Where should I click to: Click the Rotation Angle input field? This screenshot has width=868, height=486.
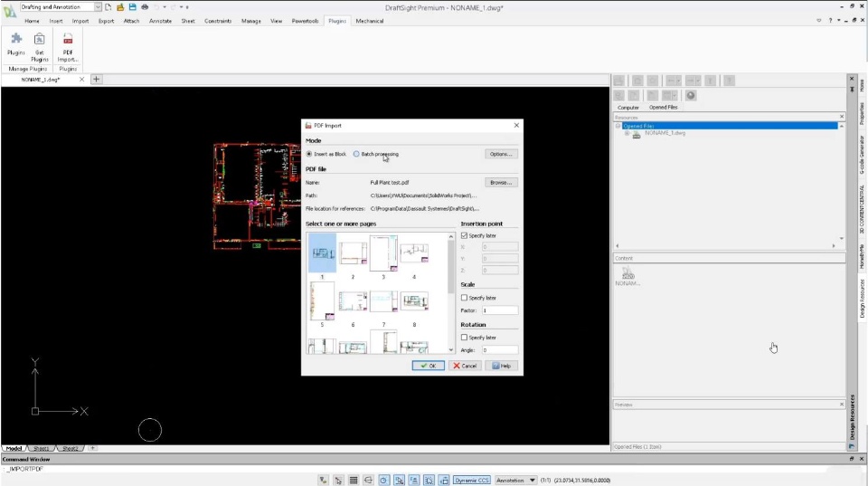tap(500, 350)
